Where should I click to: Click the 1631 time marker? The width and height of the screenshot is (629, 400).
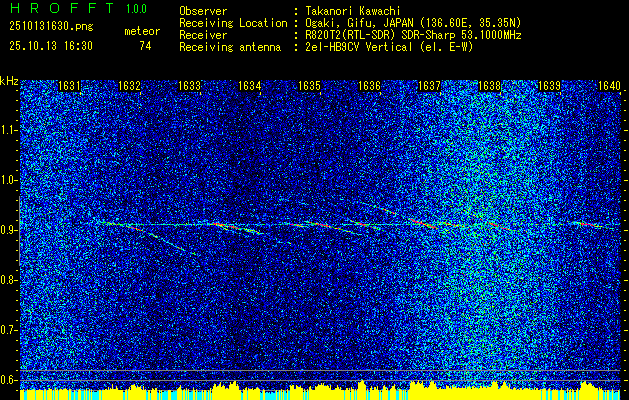tap(69, 86)
